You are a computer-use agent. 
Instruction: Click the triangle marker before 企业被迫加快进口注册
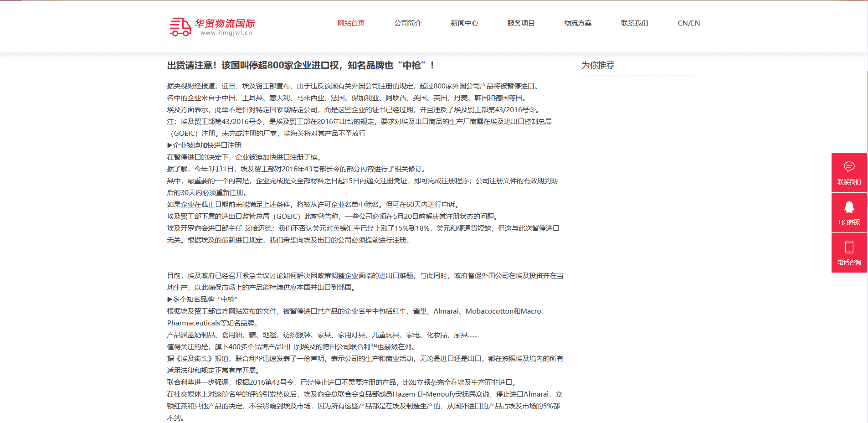click(x=169, y=145)
